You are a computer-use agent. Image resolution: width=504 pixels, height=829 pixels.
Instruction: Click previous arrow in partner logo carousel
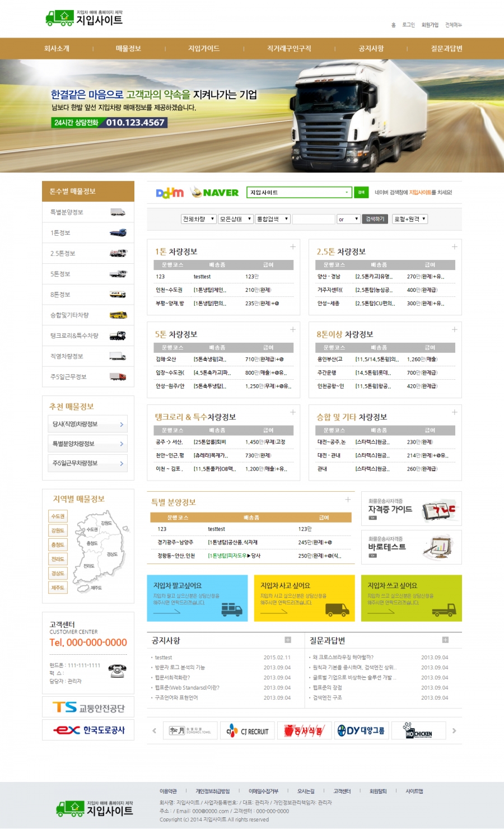point(155,730)
